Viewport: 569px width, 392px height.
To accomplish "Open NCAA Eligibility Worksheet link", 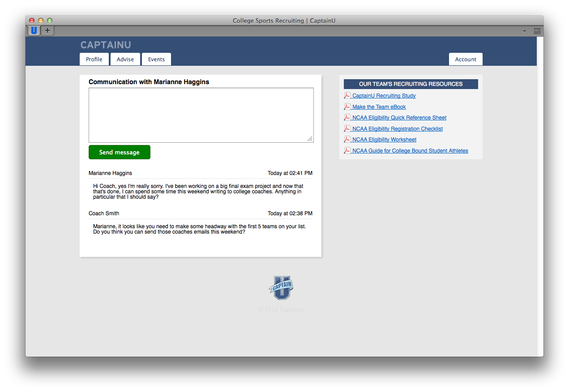I will (385, 140).
